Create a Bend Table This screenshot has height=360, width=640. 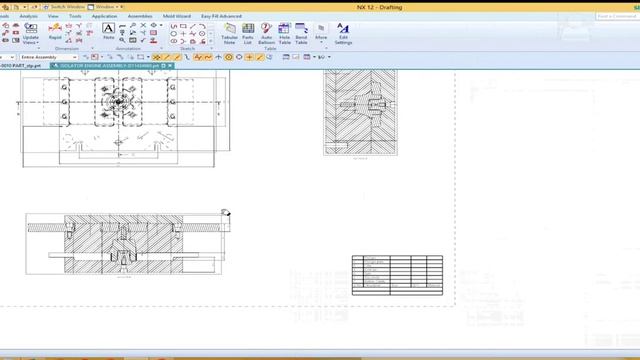click(x=301, y=33)
